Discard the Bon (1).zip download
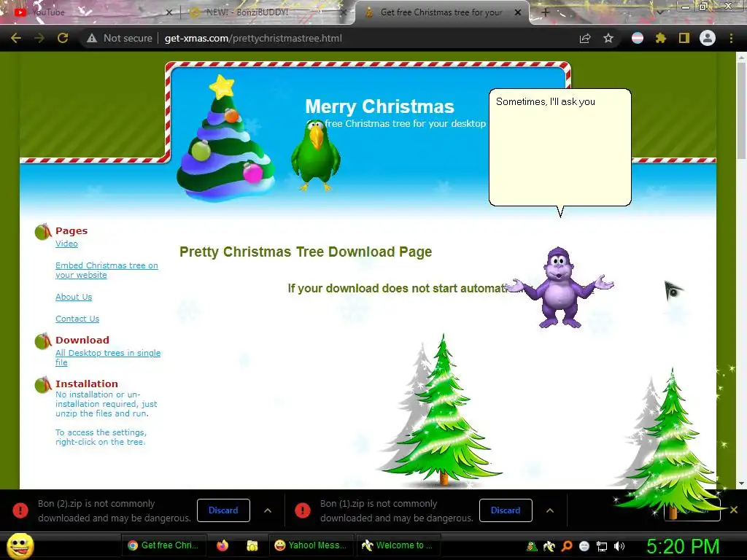 tap(506, 510)
